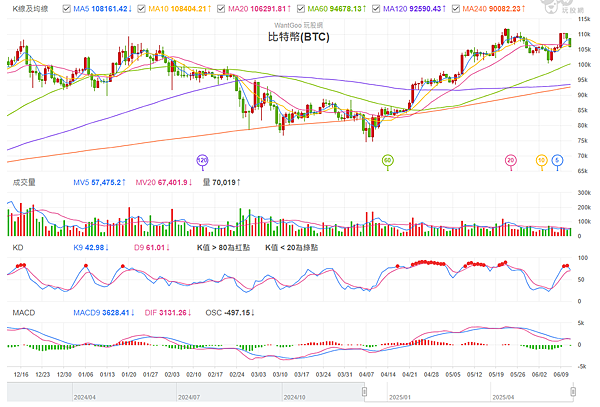
Task: Click the 12/16 date axis label
Action: click(21, 374)
